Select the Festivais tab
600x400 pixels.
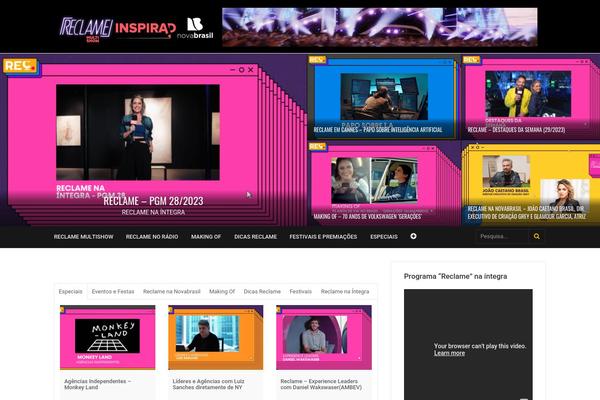coord(301,292)
